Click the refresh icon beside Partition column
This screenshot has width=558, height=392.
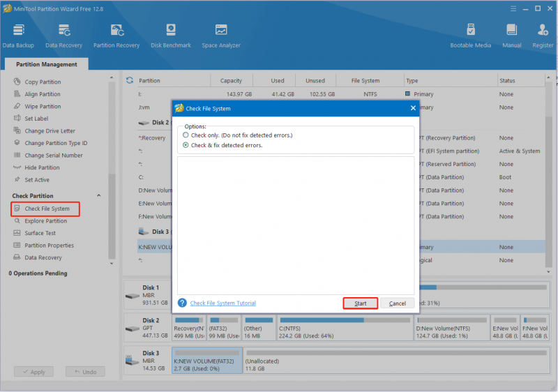pos(130,80)
